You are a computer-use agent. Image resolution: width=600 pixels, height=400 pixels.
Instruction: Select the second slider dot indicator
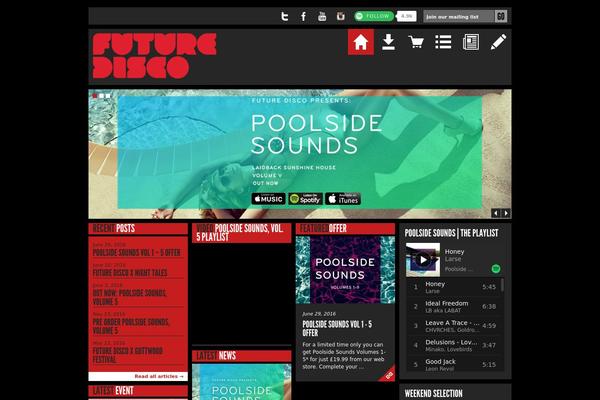click(101, 96)
